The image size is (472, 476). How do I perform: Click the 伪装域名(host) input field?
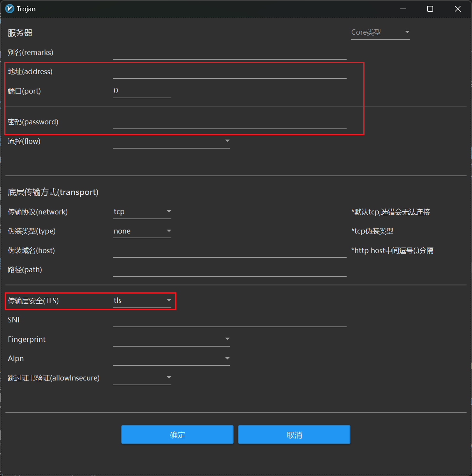tap(229, 250)
